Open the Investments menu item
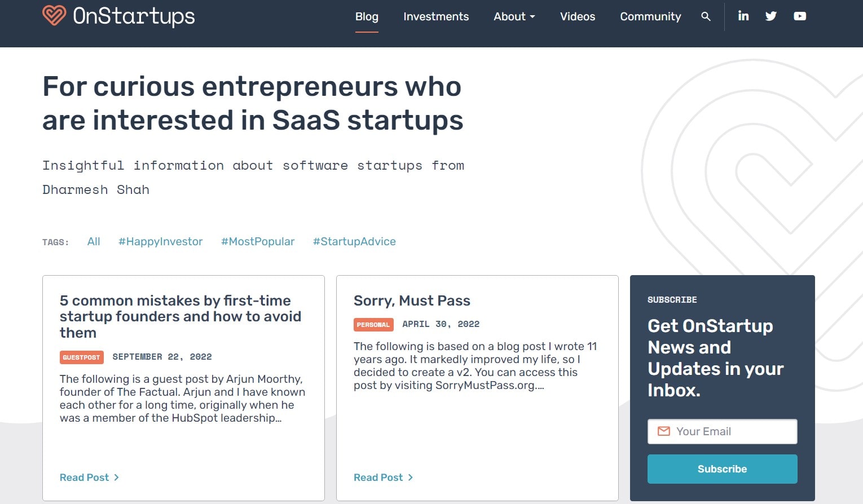 [x=436, y=17]
